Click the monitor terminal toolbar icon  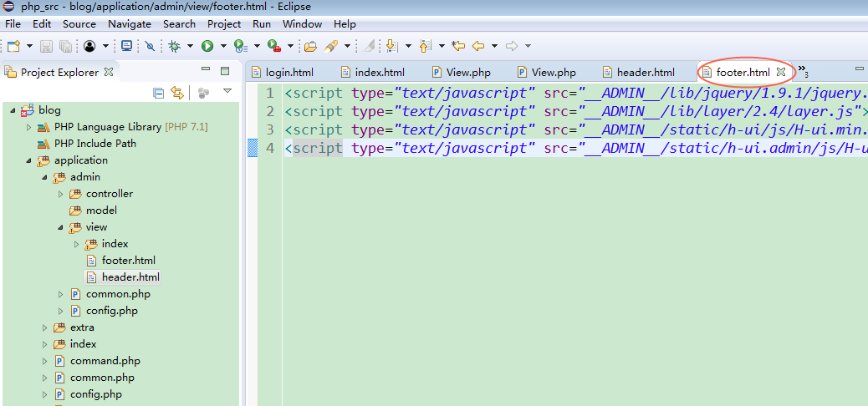[127, 46]
